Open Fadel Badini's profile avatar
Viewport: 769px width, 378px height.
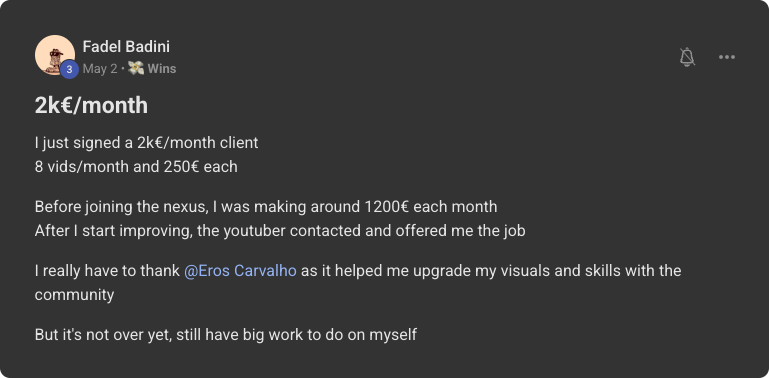click(54, 55)
